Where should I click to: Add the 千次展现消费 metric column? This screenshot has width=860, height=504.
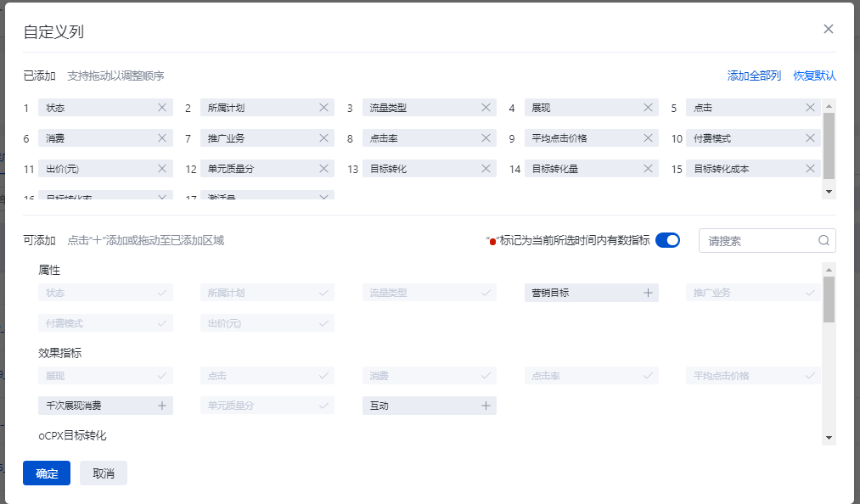point(162,406)
